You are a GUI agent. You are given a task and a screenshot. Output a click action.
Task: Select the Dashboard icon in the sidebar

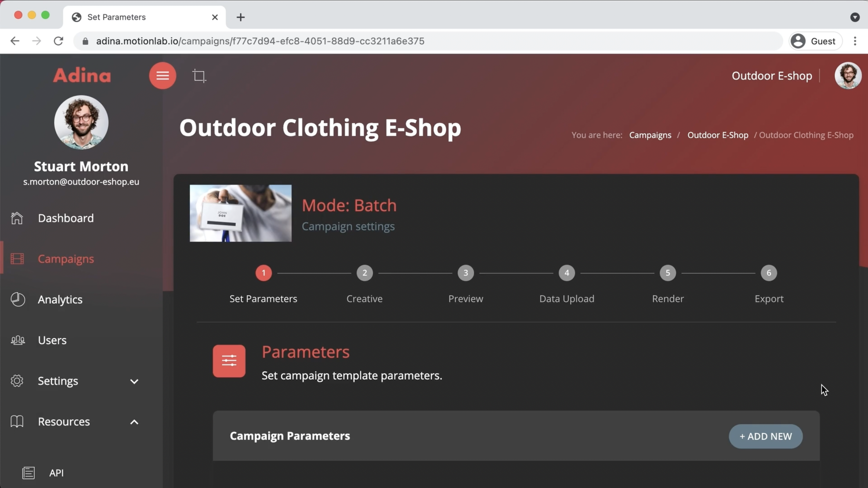point(17,218)
